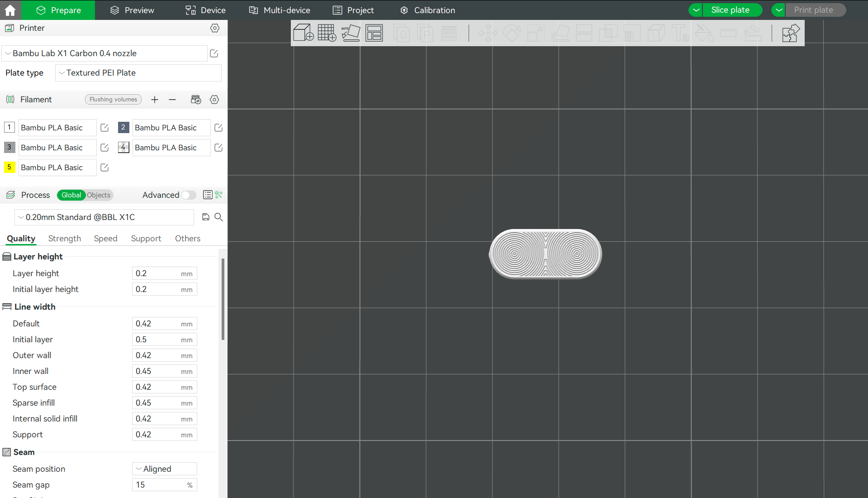Open the printer preset dropdown
Image resolution: width=868 pixels, height=498 pixels.
[x=104, y=53]
